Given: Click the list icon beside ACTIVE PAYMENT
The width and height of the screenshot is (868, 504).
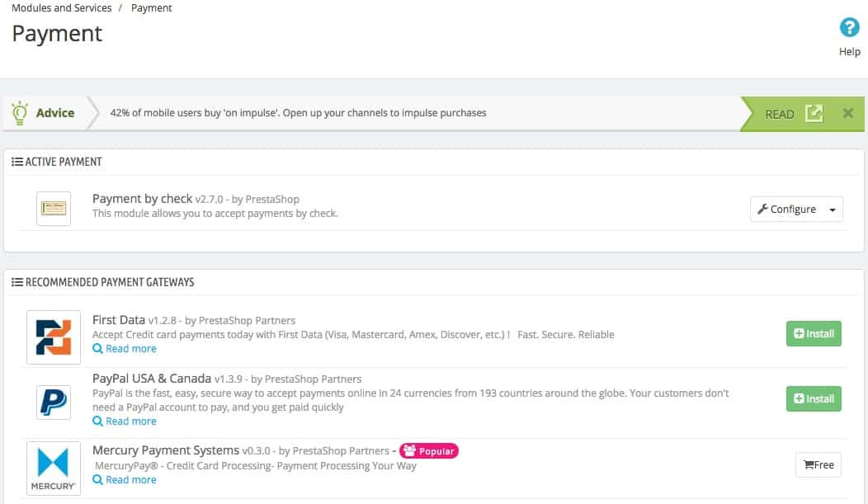Looking at the screenshot, I should pos(17,161).
